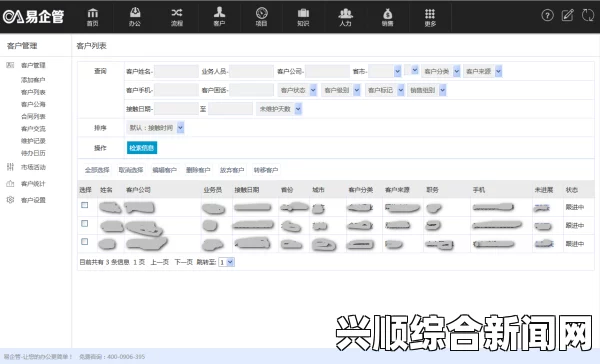Open the 销售 sales money-bag icon

(387, 17)
